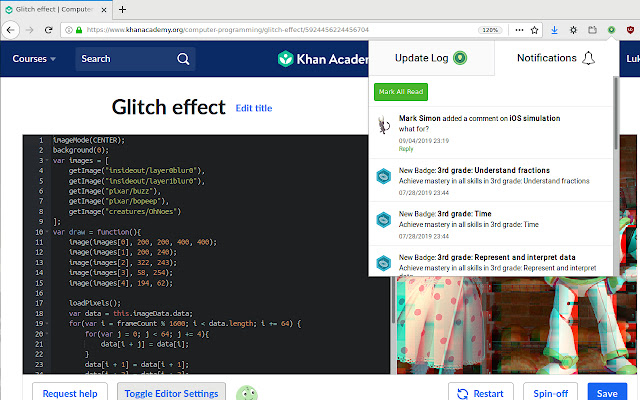640x400 pixels.
Task: Click the 09/04/2019 23:19 timestamp
Action: click(x=424, y=140)
